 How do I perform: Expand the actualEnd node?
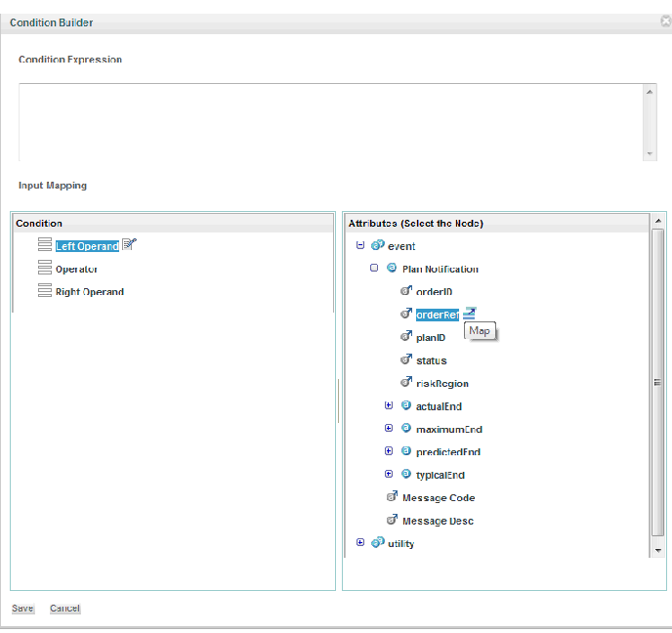(x=389, y=405)
